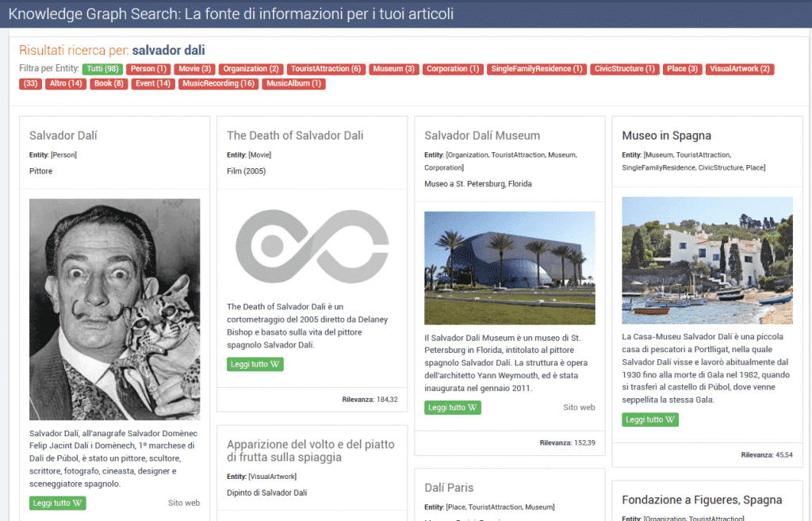The image size is (812, 521).
Task: Click the Fondazione a Figueres, Spagna title
Action: pos(702,500)
